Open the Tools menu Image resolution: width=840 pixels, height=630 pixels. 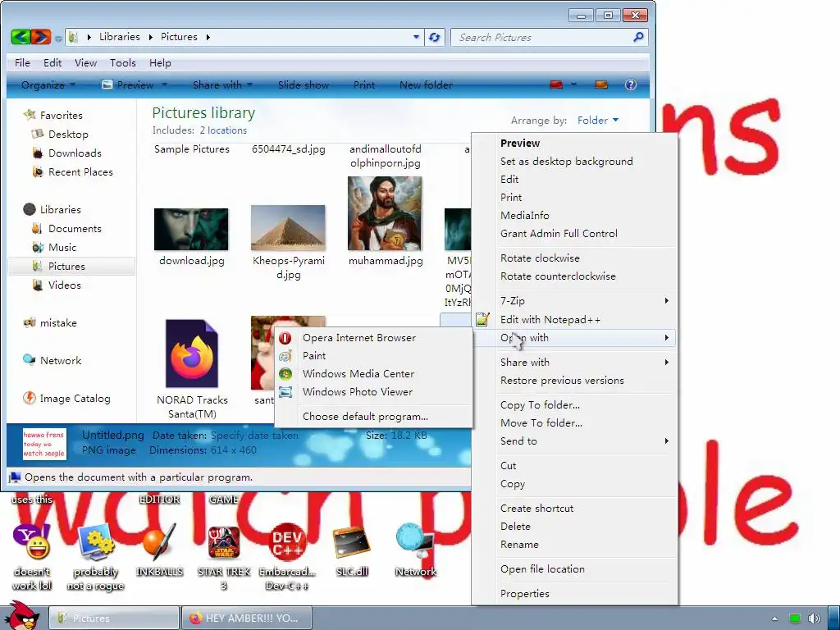pyautogui.click(x=123, y=62)
